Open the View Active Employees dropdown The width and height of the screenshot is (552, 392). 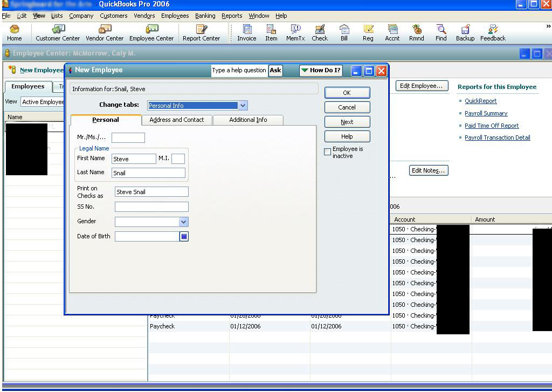pyautogui.click(x=43, y=102)
